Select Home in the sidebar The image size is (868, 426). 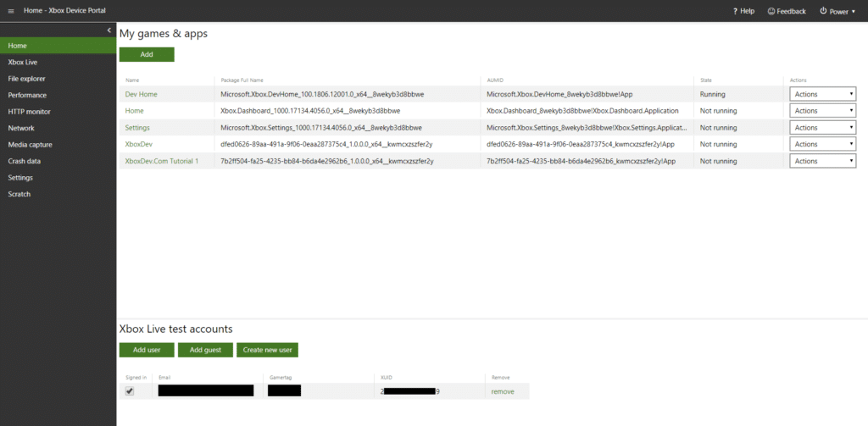[58, 46]
